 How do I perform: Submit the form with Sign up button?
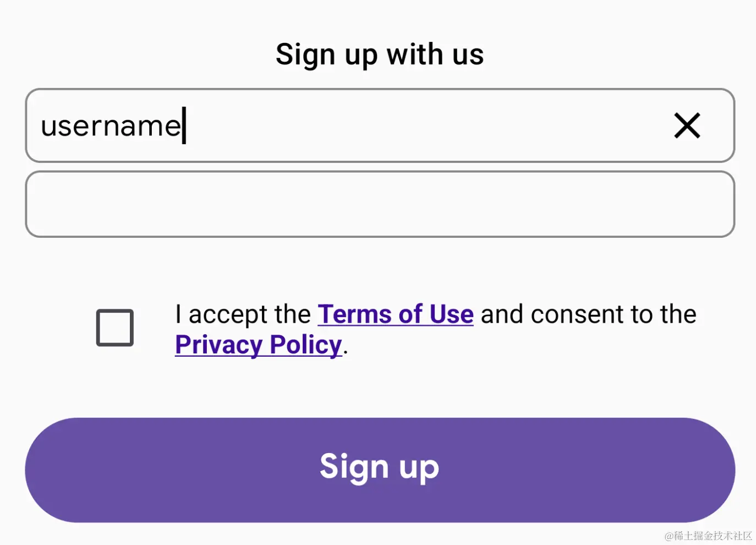pyautogui.click(x=380, y=470)
